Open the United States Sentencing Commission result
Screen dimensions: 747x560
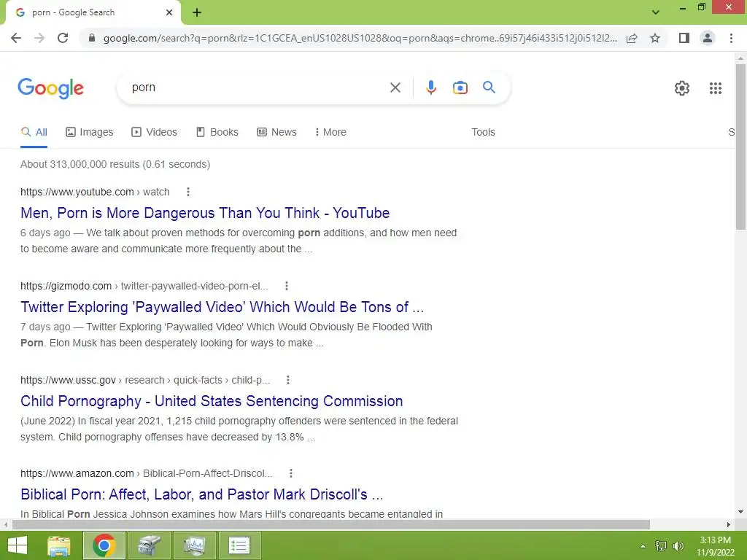coord(212,401)
